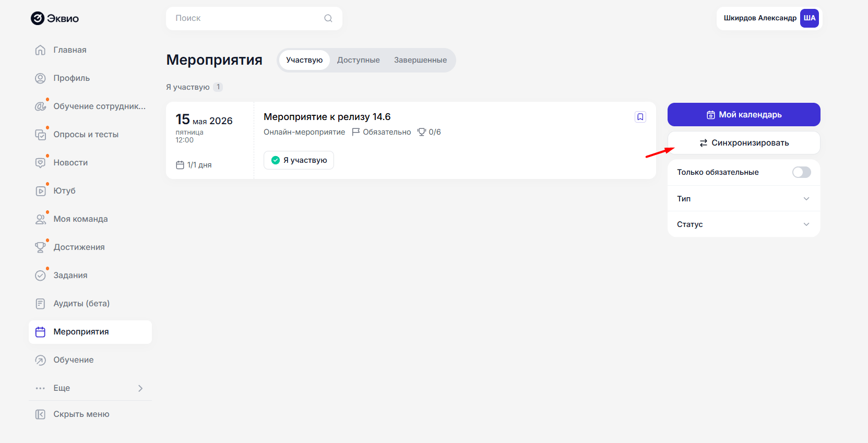Click the icon beside Обучение

[x=40, y=360]
